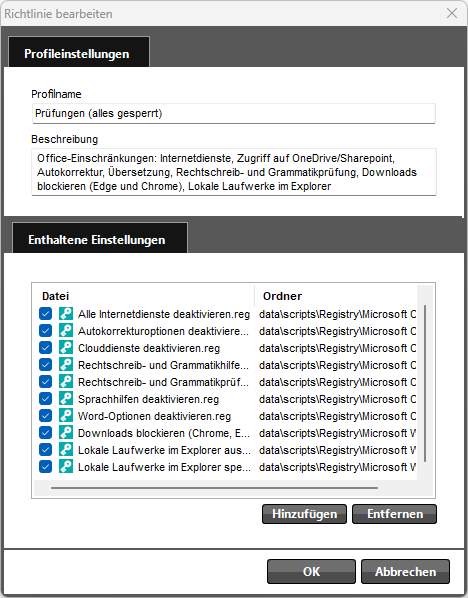Click into the Profilname text field
Image resolution: width=468 pixels, height=598 pixels.
[233, 113]
